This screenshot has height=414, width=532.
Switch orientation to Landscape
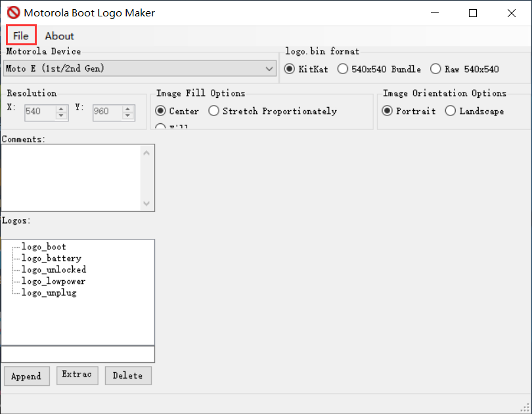click(451, 111)
